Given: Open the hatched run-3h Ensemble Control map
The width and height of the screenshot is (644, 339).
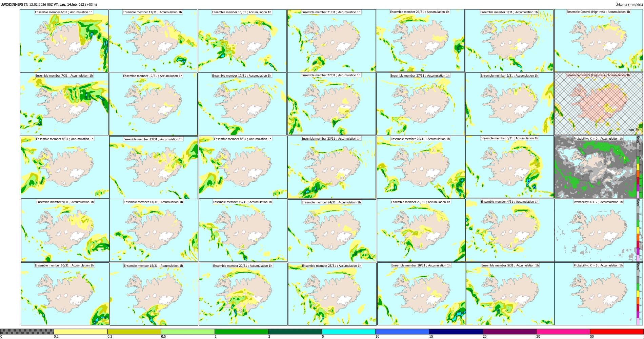Looking at the screenshot, I should pos(599,103).
